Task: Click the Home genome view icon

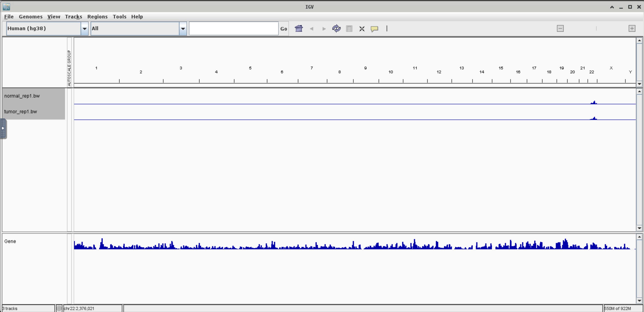Action: (x=299, y=28)
